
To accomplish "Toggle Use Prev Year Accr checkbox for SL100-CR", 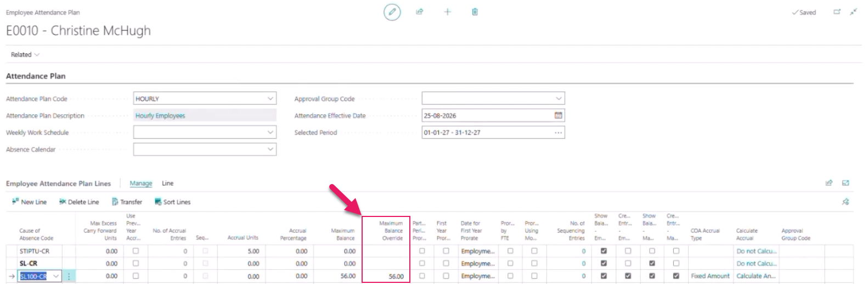I will point(136,276).
